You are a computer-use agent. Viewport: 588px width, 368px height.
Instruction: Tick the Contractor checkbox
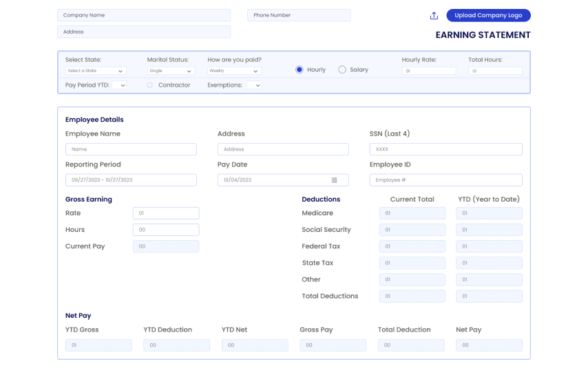pos(150,85)
